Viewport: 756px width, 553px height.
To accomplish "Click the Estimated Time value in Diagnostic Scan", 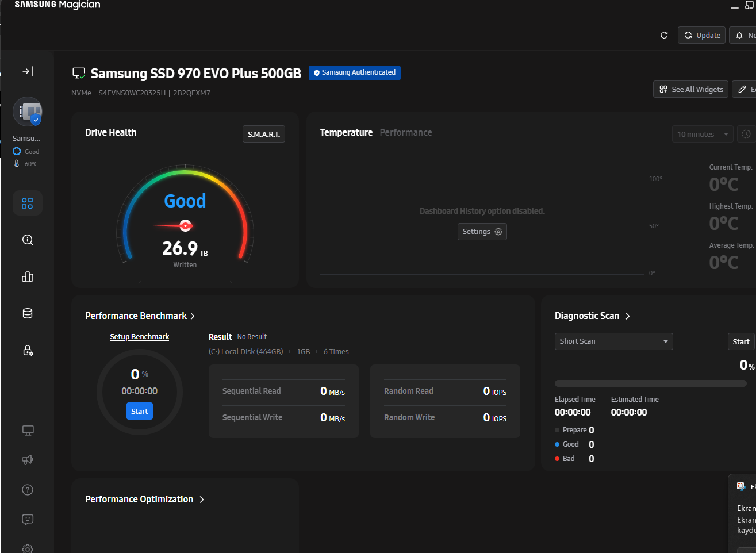I will click(x=629, y=412).
